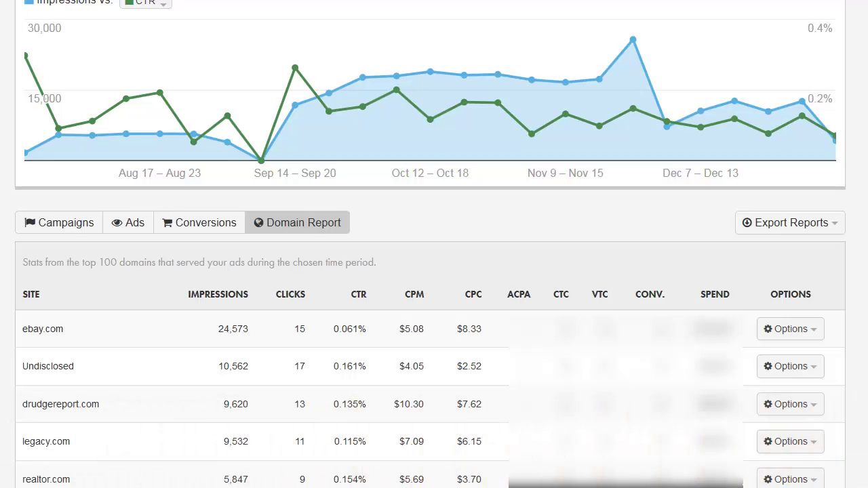Viewport: 868px width, 488px height.
Task: Click the Undisclosed site entry
Action: (x=48, y=366)
